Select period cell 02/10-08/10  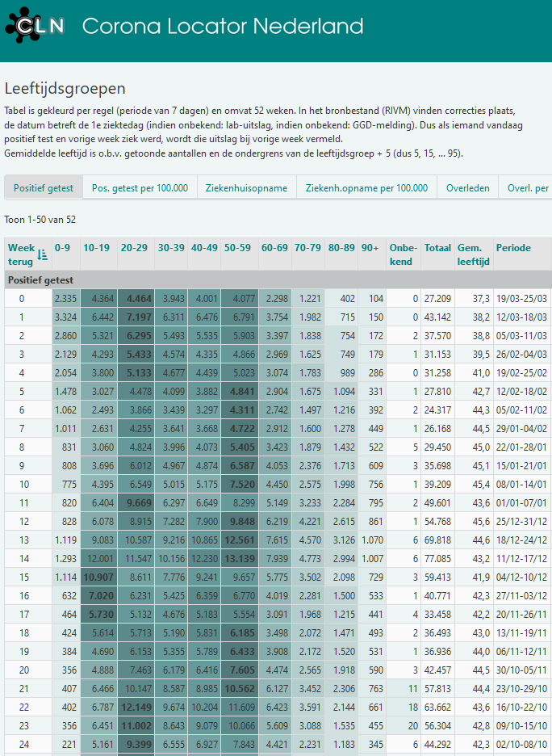pos(521,745)
